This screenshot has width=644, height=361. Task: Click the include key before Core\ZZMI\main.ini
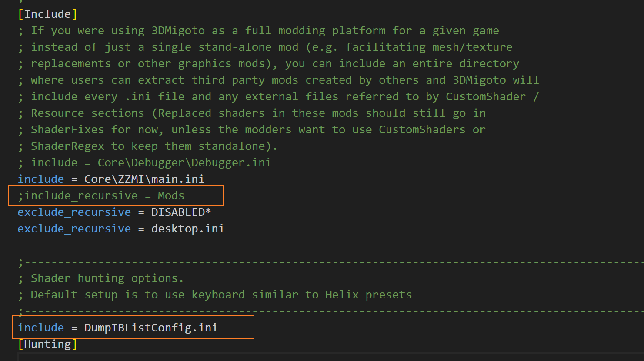(x=41, y=179)
